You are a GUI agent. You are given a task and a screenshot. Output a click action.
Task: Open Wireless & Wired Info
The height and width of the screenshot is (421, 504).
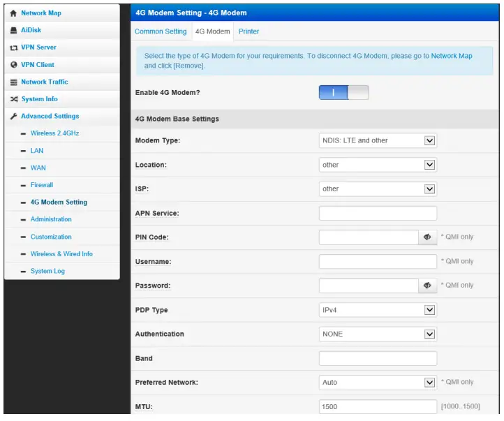coord(61,254)
